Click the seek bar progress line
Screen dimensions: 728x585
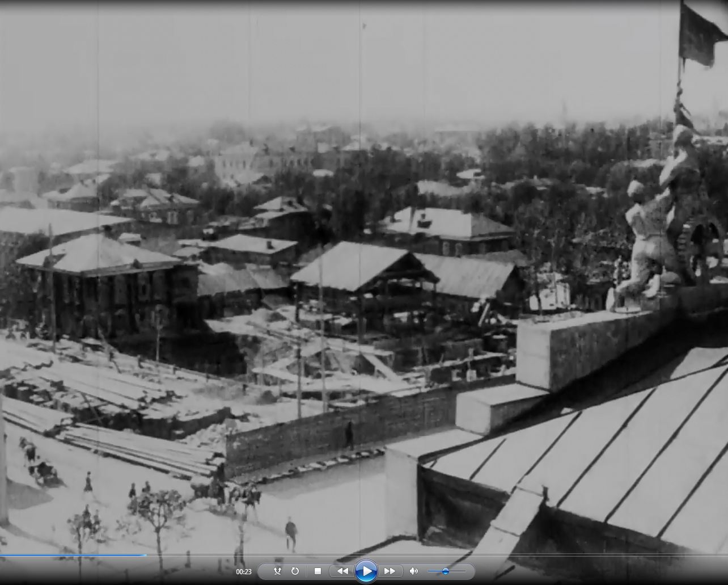tap(364, 555)
